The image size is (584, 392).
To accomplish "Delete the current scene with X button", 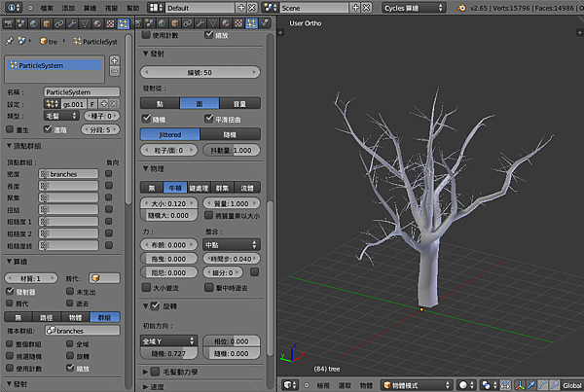I will [x=367, y=8].
